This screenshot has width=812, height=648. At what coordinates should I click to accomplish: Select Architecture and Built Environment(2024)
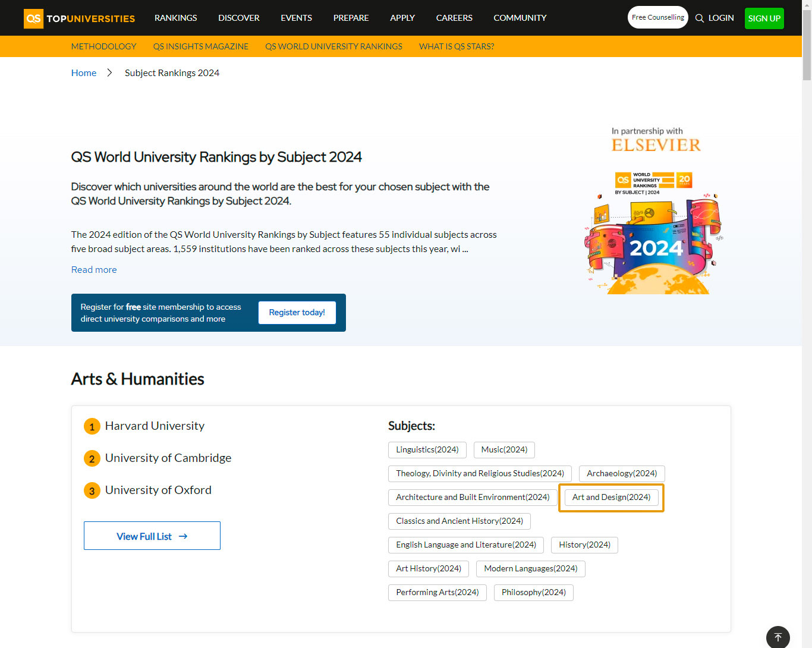tap(473, 498)
